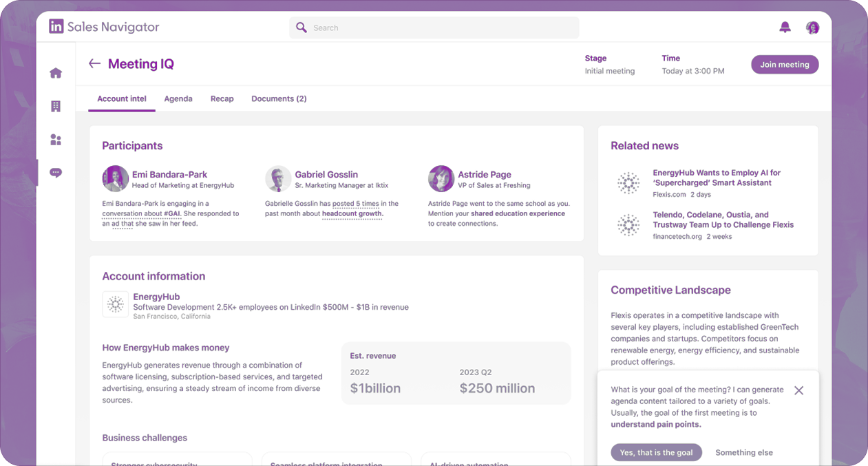Click Sr. Marketing Manager at Iktix title

point(342,186)
